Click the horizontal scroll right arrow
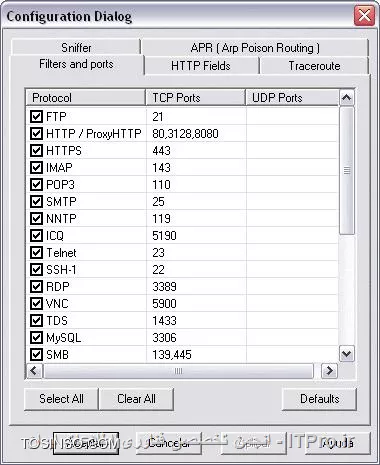The width and height of the screenshot is (380, 465). click(x=329, y=371)
